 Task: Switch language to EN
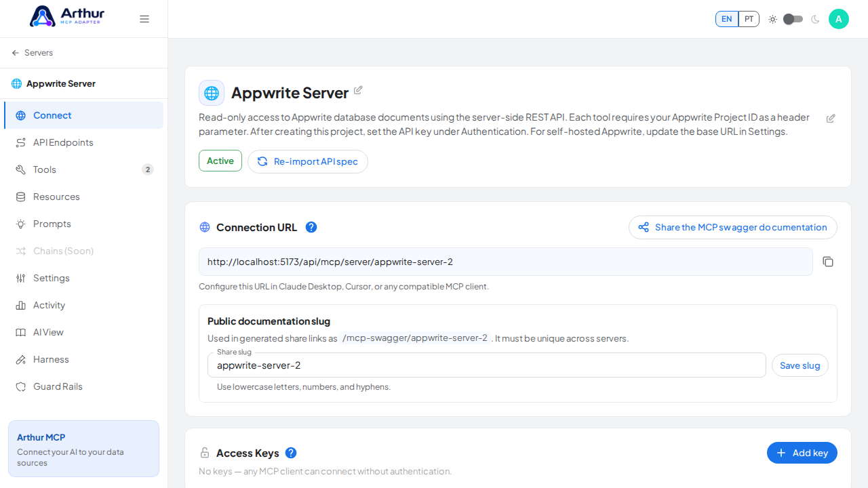(x=727, y=19)
